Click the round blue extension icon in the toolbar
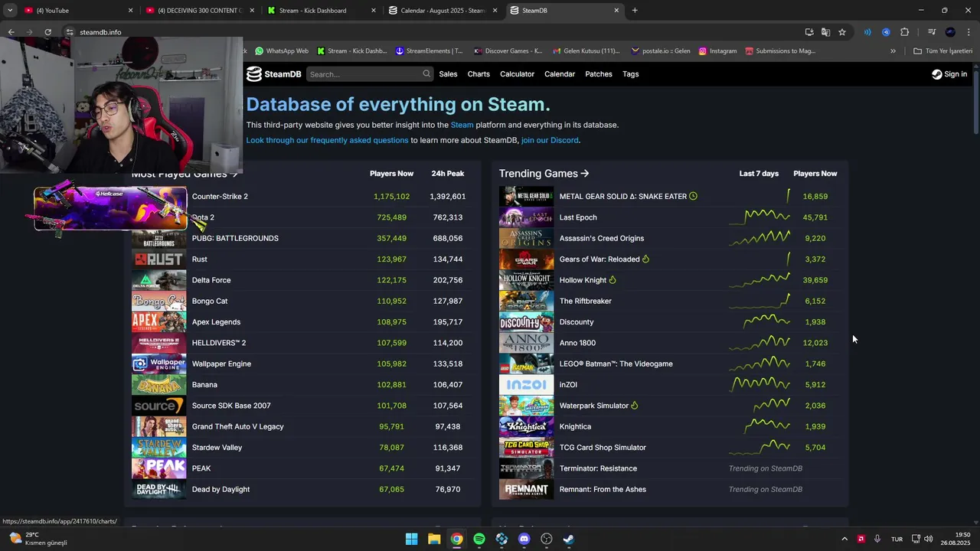 click(886, 32)
